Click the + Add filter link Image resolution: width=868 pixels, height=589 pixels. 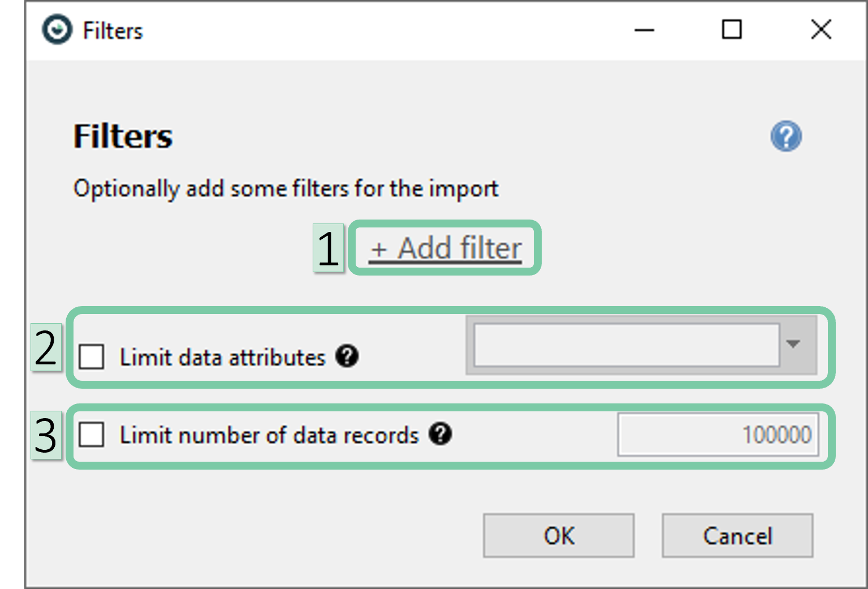click(446, 248)
